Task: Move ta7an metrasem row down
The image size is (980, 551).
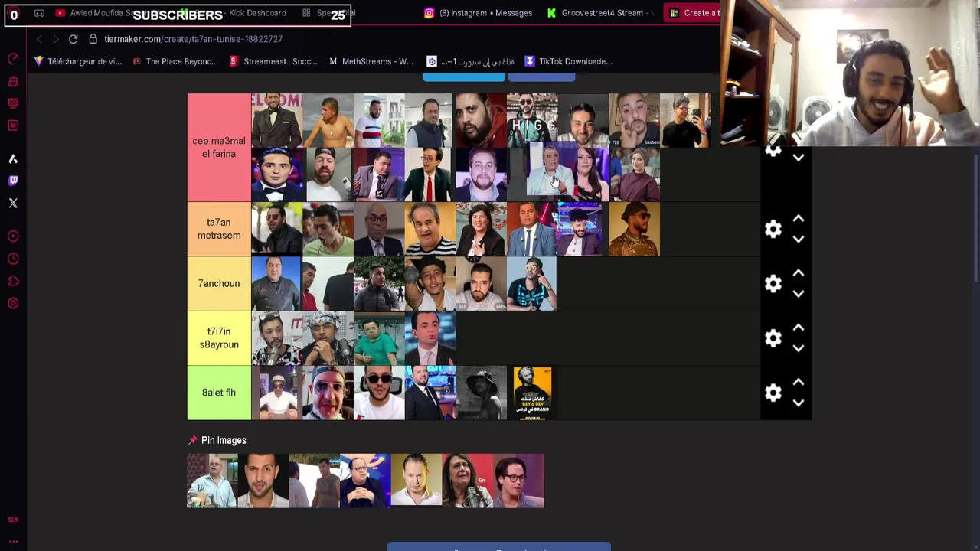Action: (799, 240)
